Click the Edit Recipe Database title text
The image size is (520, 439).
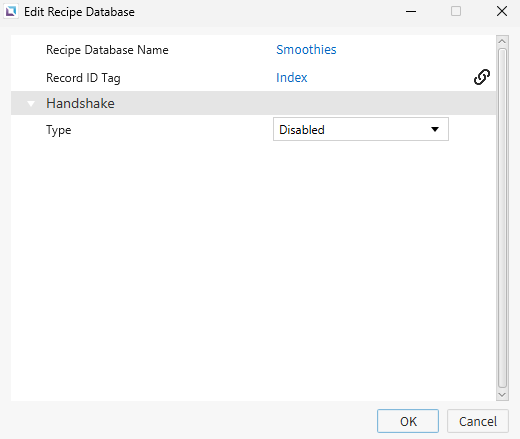[79, 12]
